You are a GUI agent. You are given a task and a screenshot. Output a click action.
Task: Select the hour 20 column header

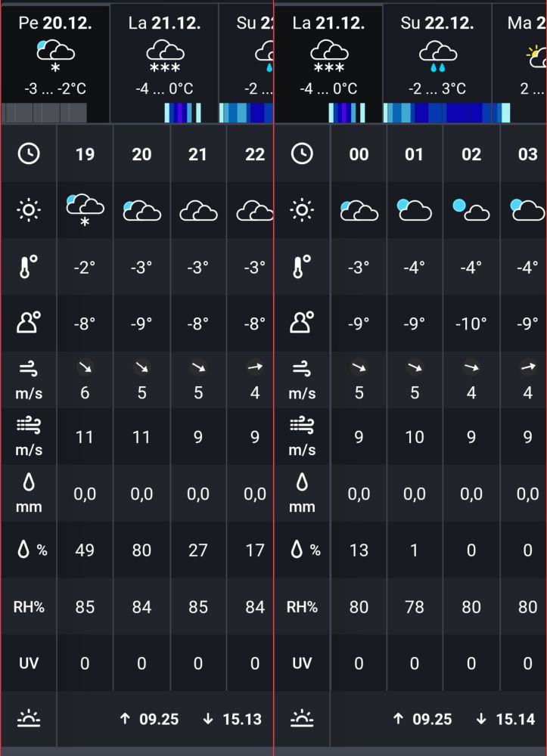tap(141, 153)
